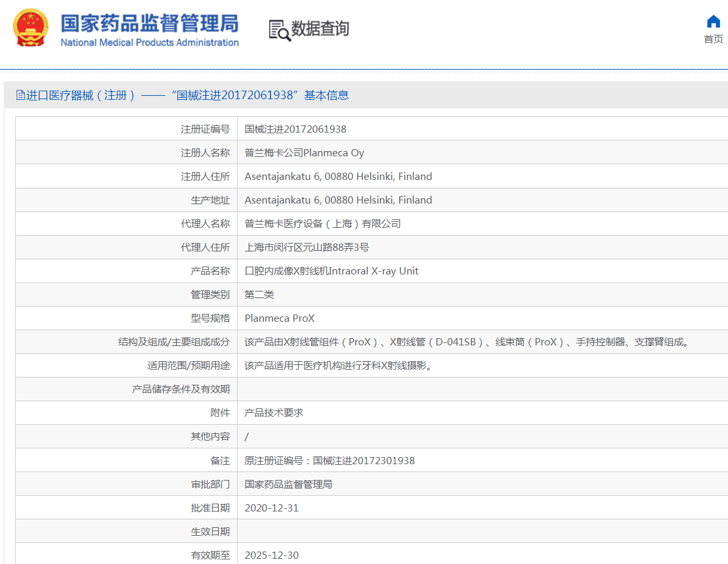Click the 结构及组成/主要组成成分 label
Image resolution: width=728 pixels, height=564 pixels.
174,342
